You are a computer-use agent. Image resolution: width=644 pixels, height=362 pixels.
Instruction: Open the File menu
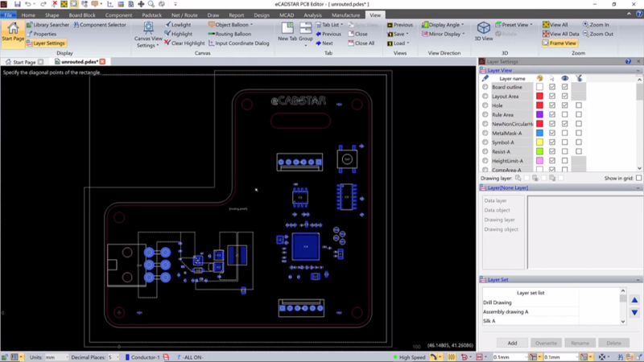click(8, 15)
